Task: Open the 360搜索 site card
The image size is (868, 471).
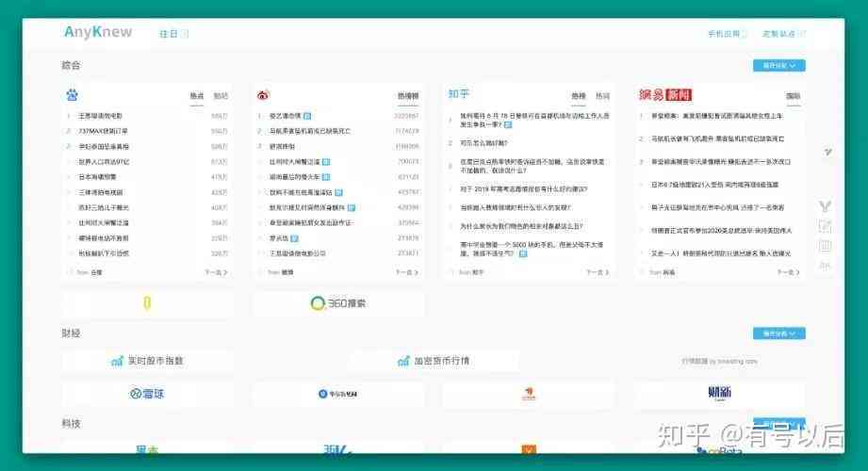Action: click(x=338, y=302)
